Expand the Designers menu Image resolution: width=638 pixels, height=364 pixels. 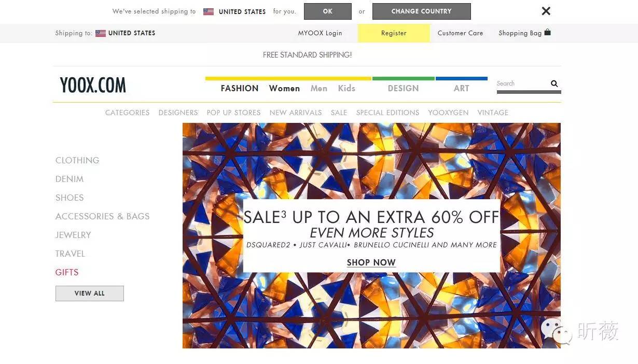(x=178, y=113)
